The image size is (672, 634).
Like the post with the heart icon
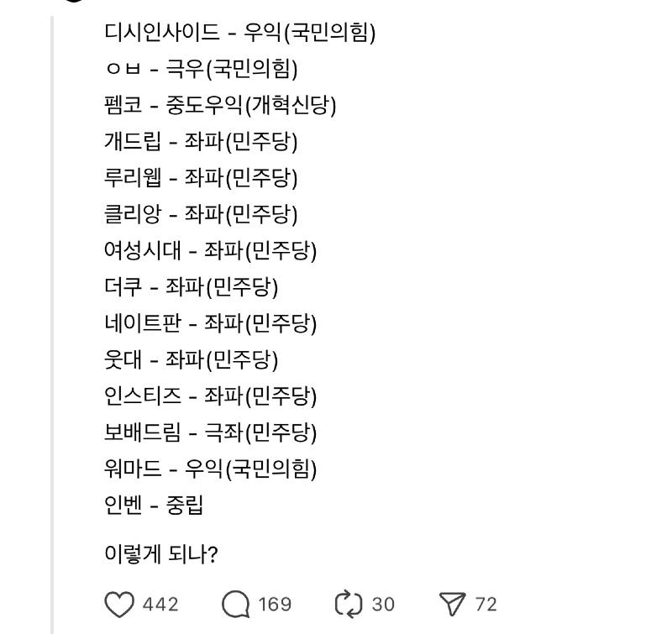pyautogui.click(x=119, y=605)
